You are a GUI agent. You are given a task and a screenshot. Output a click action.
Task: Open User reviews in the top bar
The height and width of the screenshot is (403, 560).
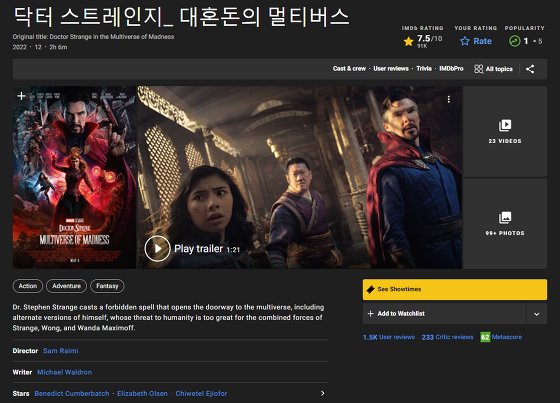coord(391,69)
